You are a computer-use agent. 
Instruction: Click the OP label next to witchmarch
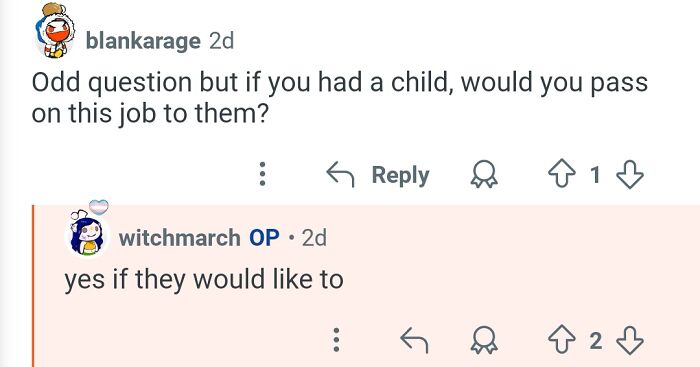[264, 238]
